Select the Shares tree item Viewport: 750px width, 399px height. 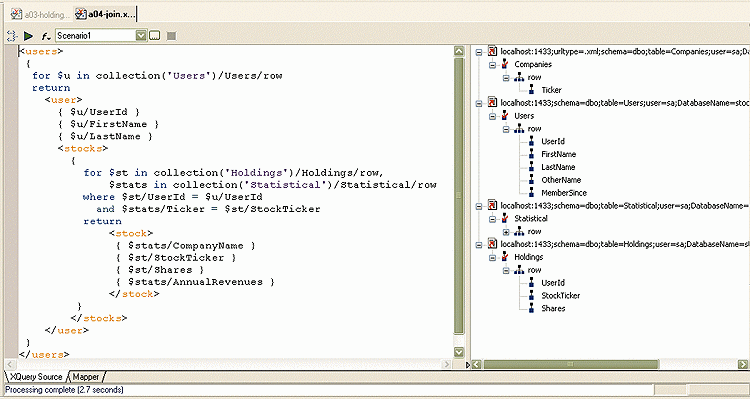click(553, 309)
